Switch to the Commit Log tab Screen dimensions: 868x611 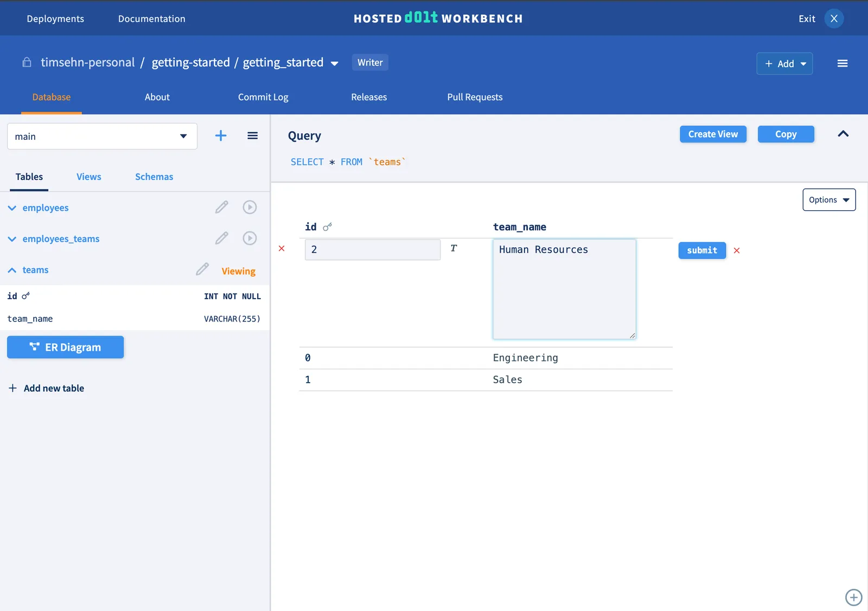point(263,97)
